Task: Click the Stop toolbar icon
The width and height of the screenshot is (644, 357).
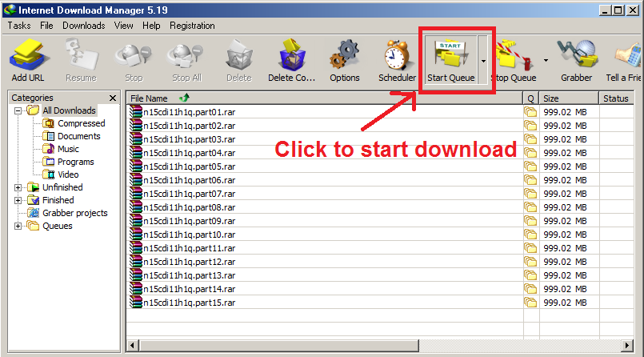Action: pyautogui.click(x=134, y=54)
